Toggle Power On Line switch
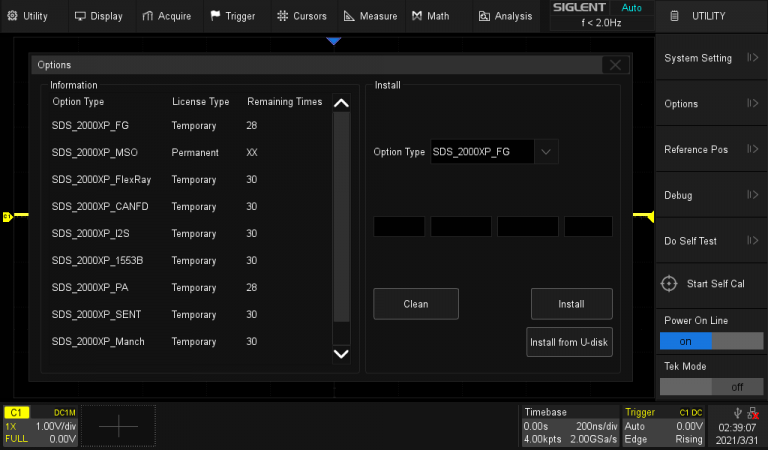Image resolution: width=768 pixels, height=450 pixels. pos(711,340)
